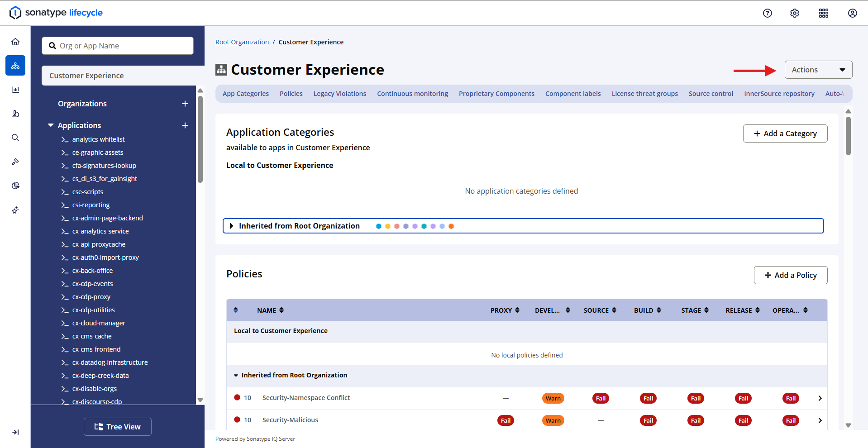Click the orange category dot

tap(451, 226)
